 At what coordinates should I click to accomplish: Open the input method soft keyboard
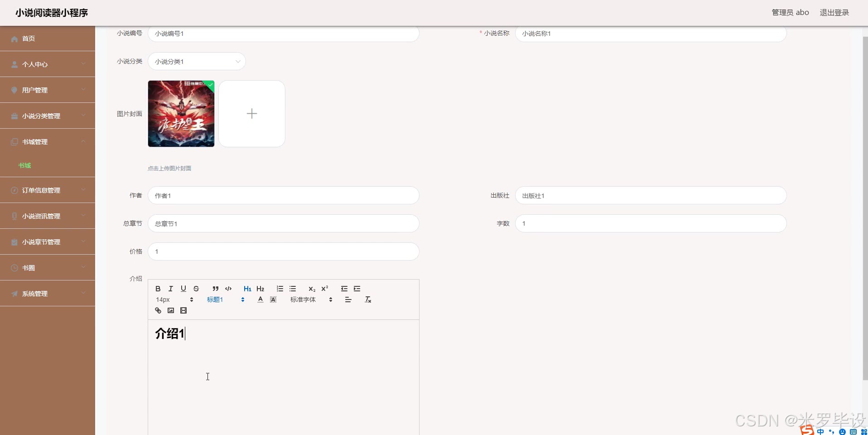(853, 432)
